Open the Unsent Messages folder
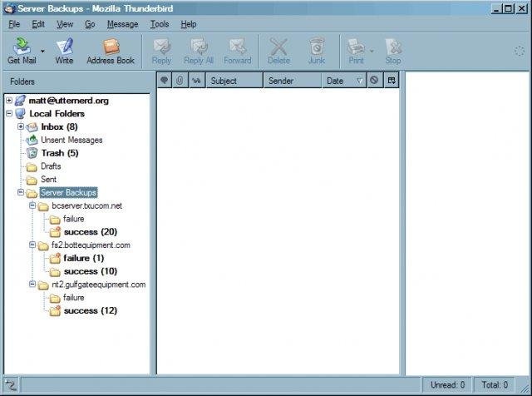The image size is (532, 396). (x=71, y=140)
